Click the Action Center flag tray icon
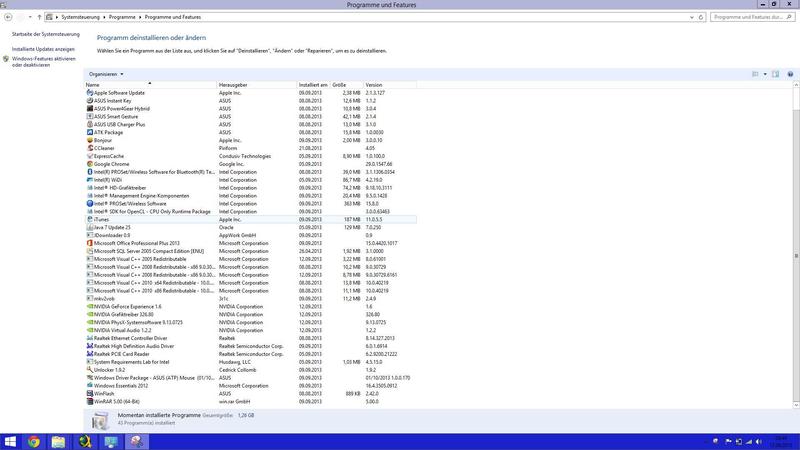800x450 pixels. 728,441
